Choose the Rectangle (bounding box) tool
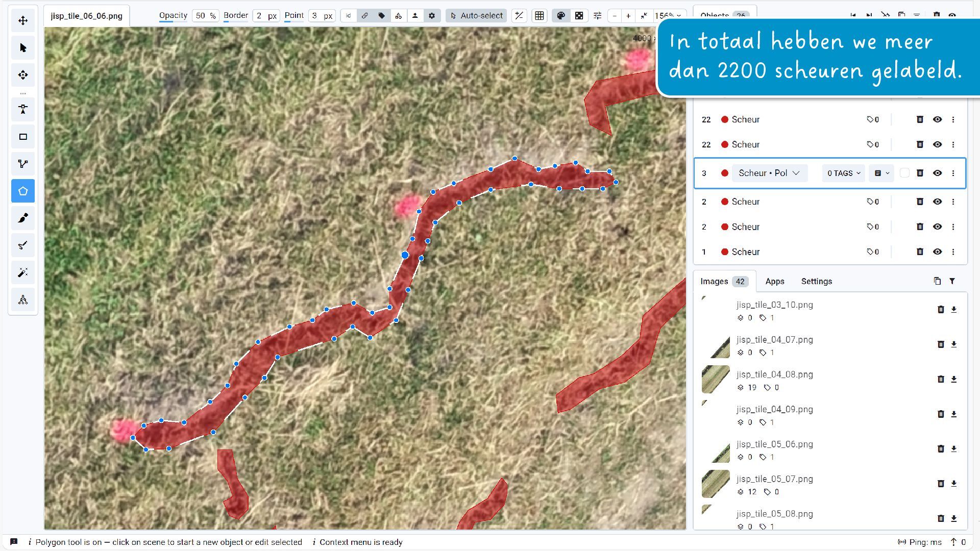 tap(23, 137)
